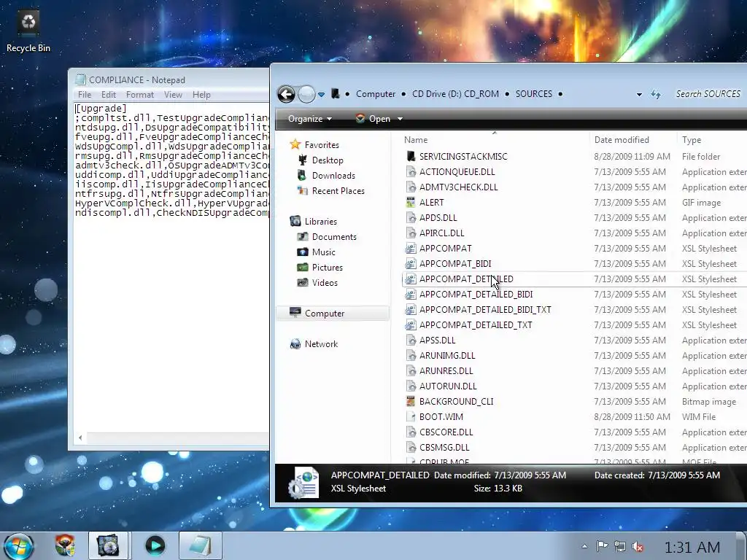This screenshot has width=747, height=560.
Task: Click the Notepad taskbar icon
Action: [x=200, y=545]
